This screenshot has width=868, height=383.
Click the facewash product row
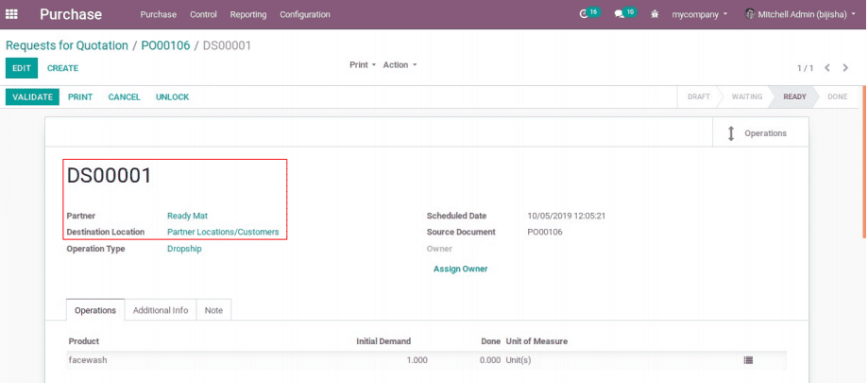point(426,360)
